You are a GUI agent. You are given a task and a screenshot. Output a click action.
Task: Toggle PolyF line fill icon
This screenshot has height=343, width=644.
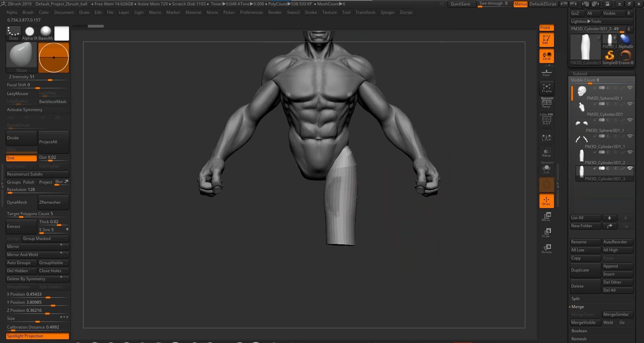(x=546, y=119)
